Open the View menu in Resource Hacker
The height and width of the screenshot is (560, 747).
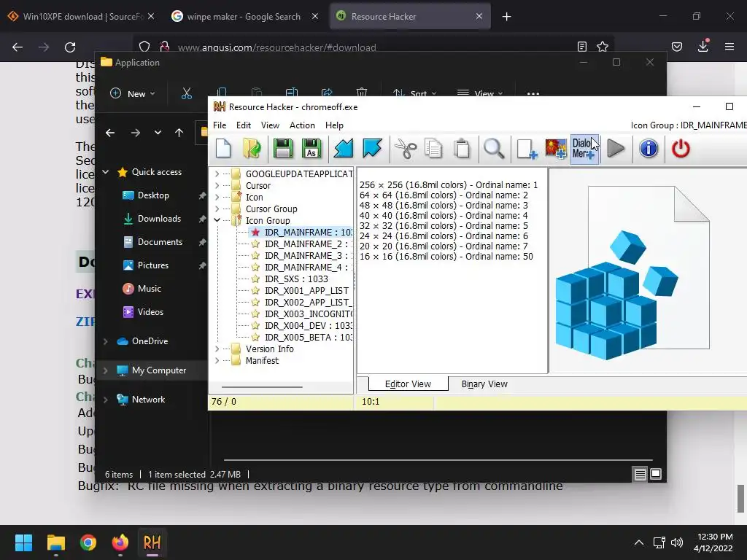[x=270, y=125]
